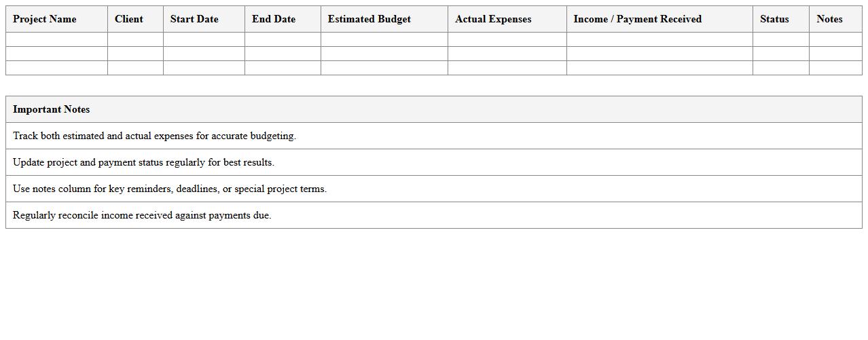Select third-row cell under Actual Expenses

click(x=507, y=68)
